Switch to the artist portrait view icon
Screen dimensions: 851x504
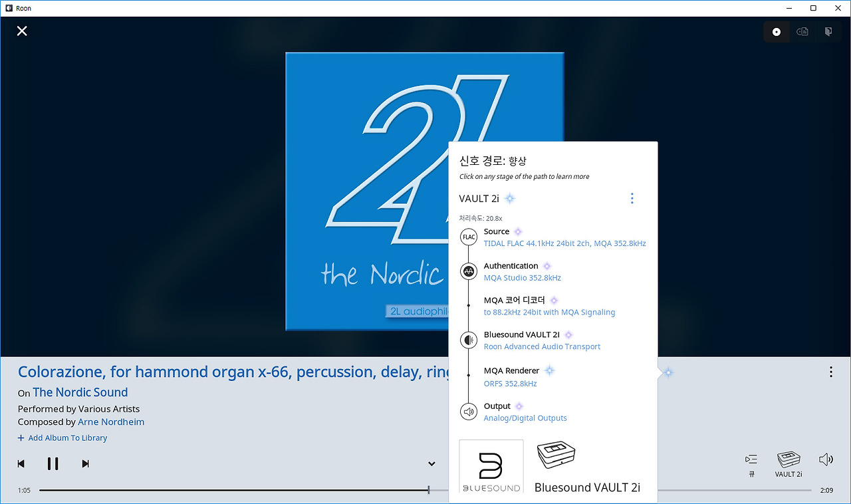(828, 32)
